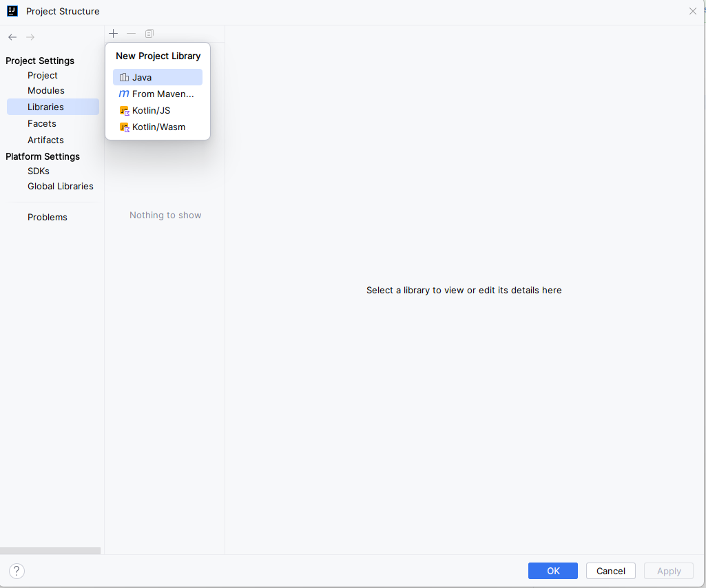Screen dimensions: 706x588
Task: Choose Java in New Project Library
Action: coord(158,77)
